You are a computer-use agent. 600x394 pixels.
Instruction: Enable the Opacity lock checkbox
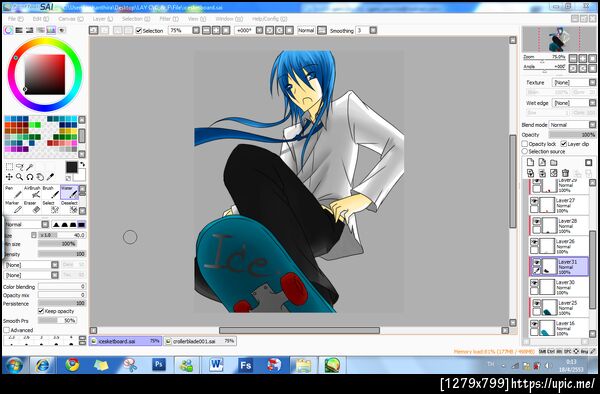point(525,144)
